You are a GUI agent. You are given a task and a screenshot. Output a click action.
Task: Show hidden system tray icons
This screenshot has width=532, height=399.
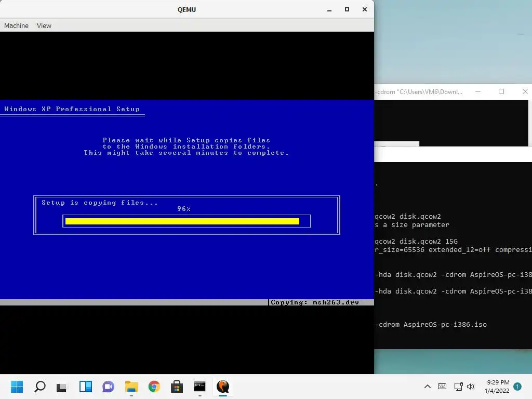(x=428, y=387)
